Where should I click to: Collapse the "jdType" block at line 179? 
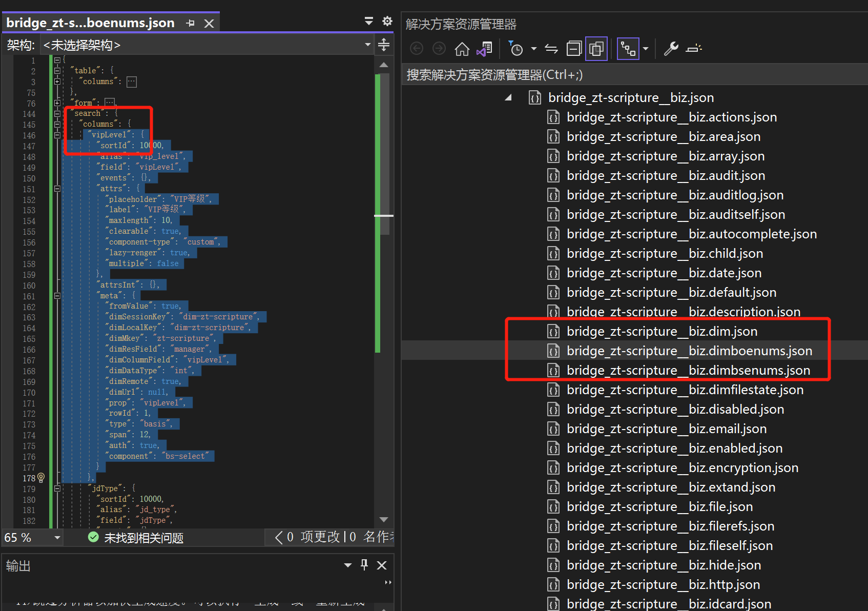57,488
